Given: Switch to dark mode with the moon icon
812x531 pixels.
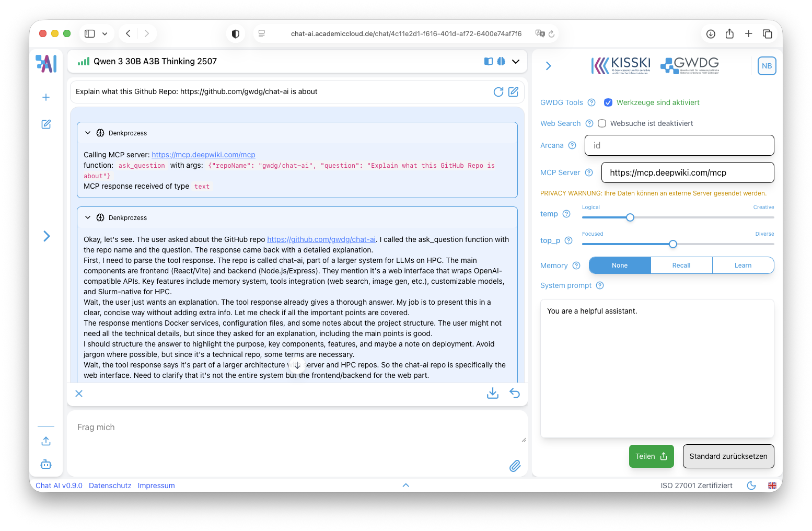Looking at the screenshot, I should (x=751, y=486).
